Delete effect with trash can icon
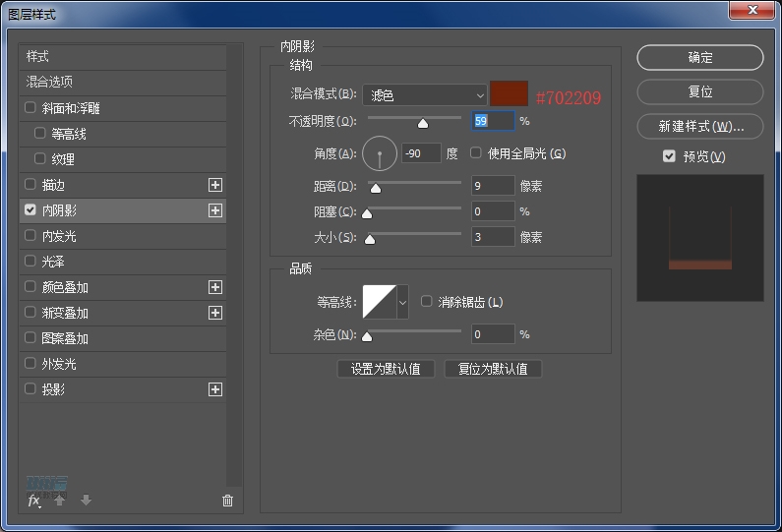The height and width of the screenshot is (532, 782). [x=227, y=501]
